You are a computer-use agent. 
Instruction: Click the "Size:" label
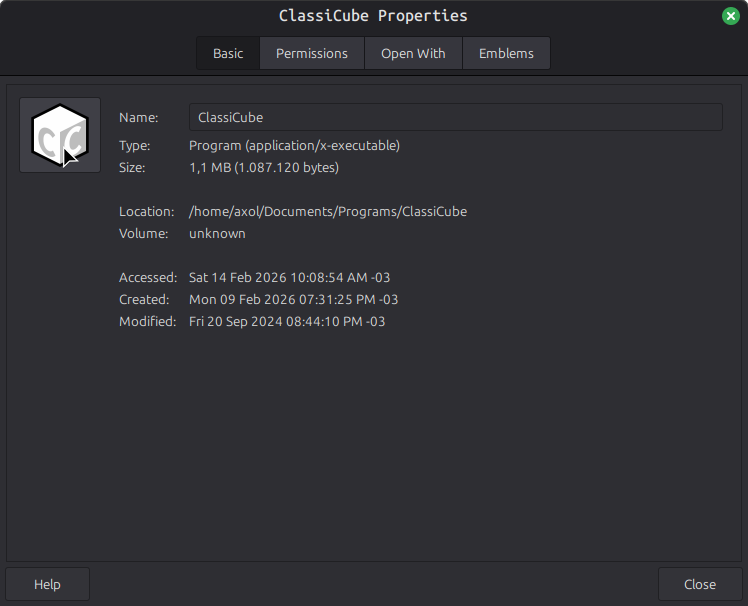(132, 167)
